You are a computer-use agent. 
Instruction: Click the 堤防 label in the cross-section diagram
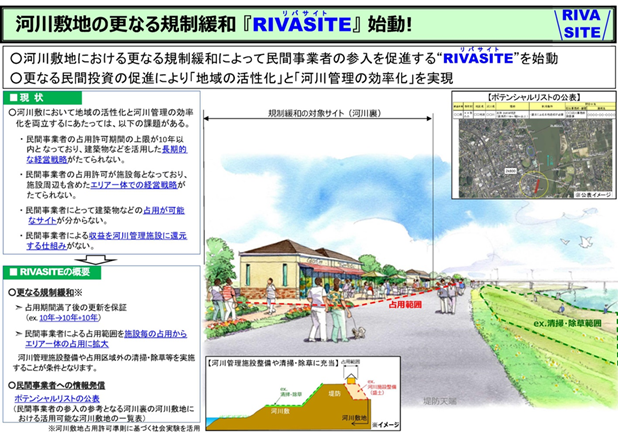pyautogui.click(x=334, y=393)
